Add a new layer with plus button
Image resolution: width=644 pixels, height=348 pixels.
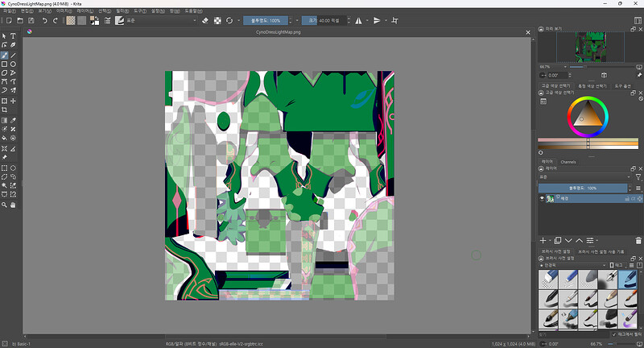(x=543, y=240)
